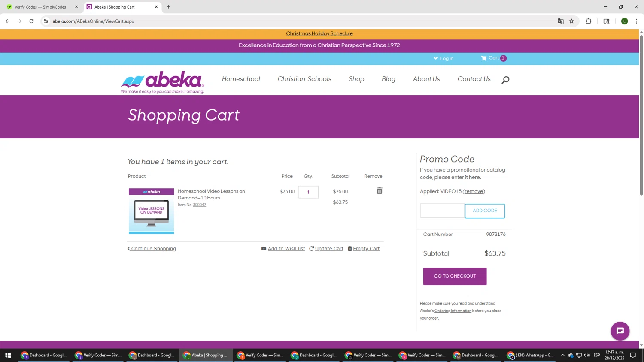Close the Abeka Shopping Cart tab
The width and height of the screenshot is (644, 362).
(156, 7)
